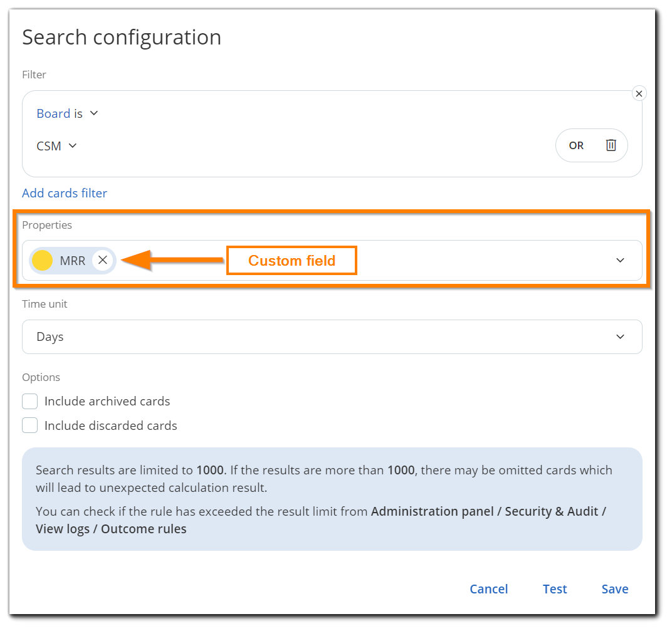Click 'Administration panel / Security & Audit /' text
Image resolution: width=672 pixels, height=631 pixels.
488,511
